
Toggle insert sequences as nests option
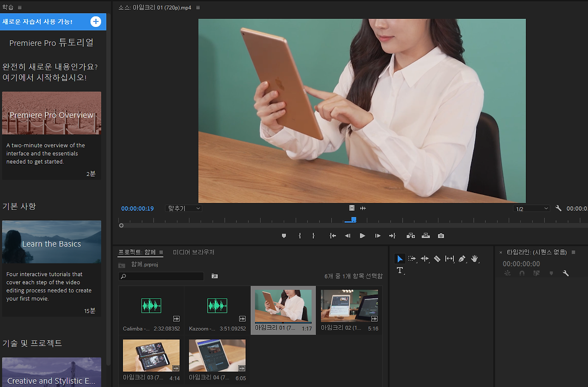507,273
